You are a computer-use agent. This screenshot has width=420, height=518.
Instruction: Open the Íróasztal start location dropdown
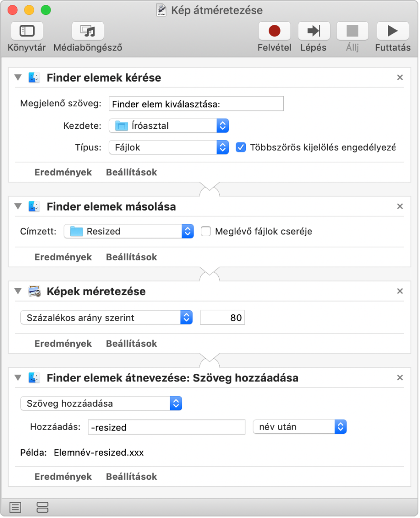coord(169,126)
